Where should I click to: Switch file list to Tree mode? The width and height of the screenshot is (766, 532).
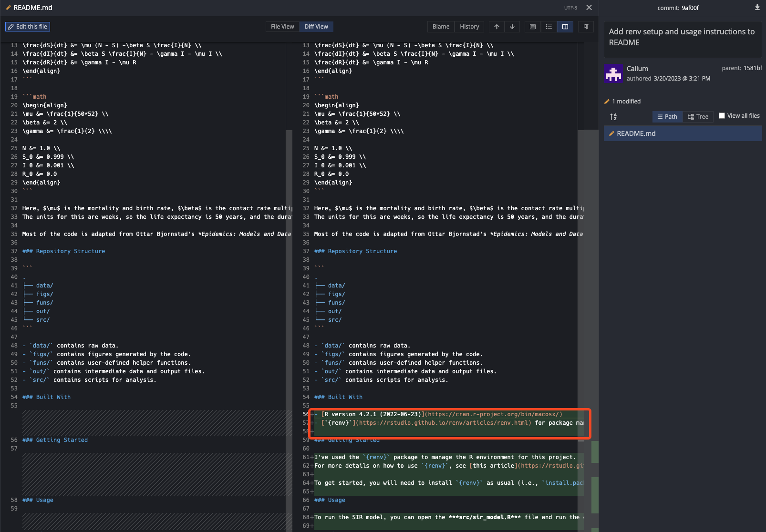[698, 117]
